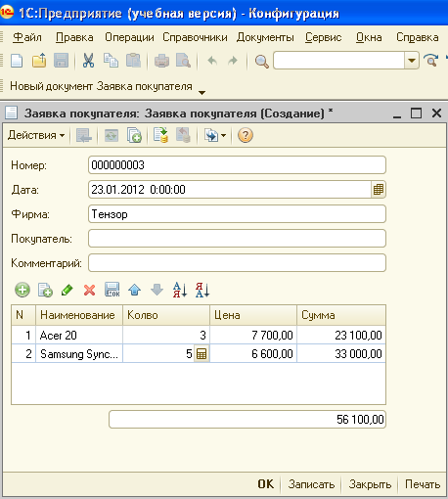
Task: Post the document with coins icon
Action: [x=160, y=135]
